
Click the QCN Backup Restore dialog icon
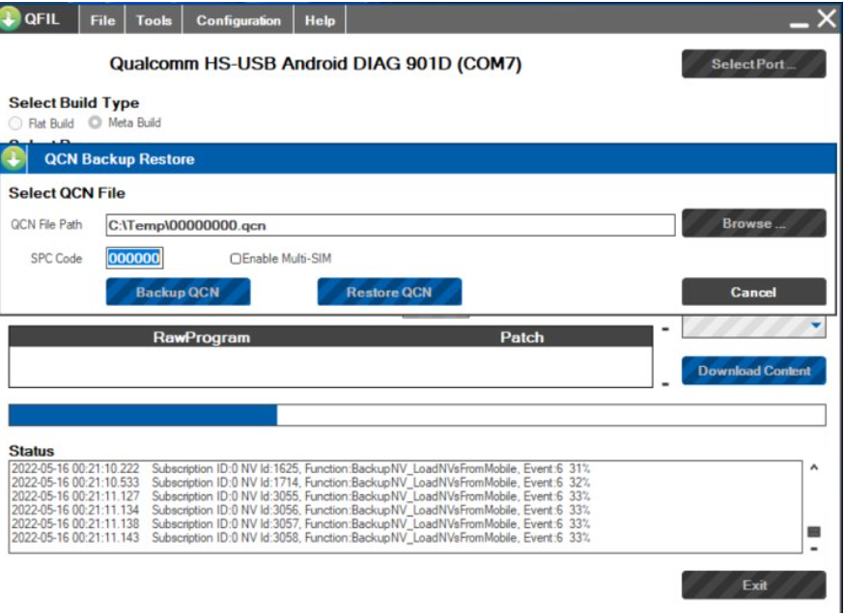[13, 159]
